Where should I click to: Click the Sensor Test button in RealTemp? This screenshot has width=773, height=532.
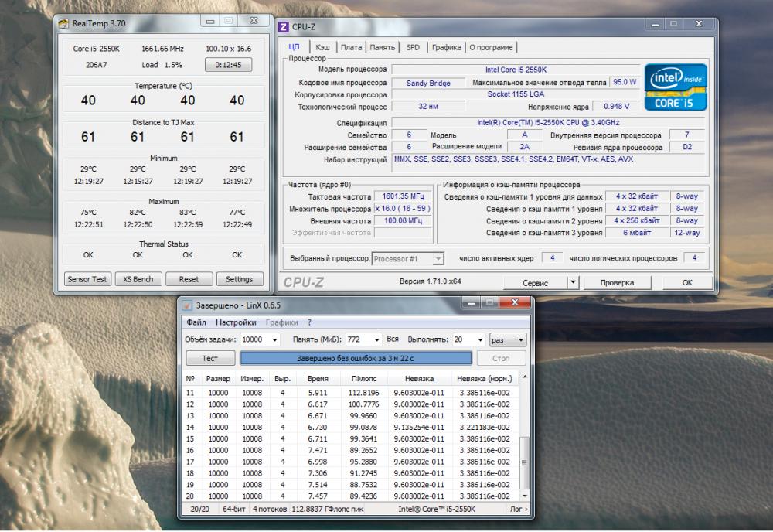(x=87, y=279)
